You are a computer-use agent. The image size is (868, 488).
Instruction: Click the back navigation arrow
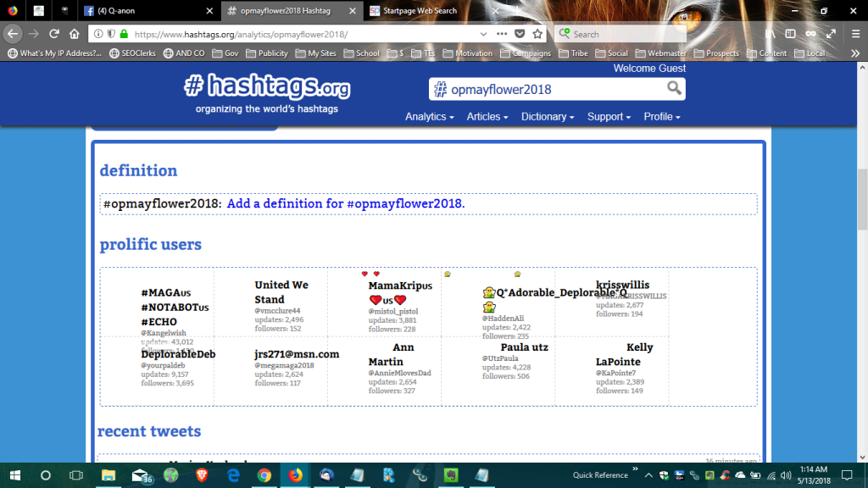[14, 34]
